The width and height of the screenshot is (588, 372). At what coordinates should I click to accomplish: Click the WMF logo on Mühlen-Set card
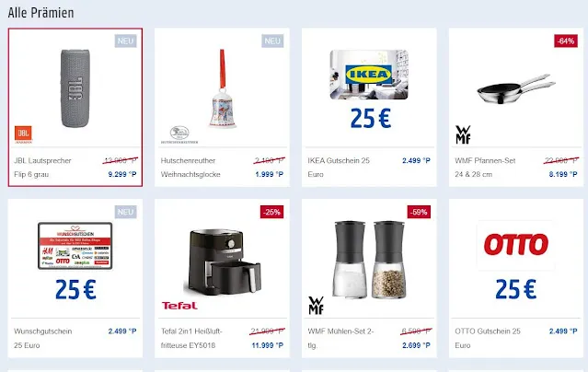coord(316,306)
